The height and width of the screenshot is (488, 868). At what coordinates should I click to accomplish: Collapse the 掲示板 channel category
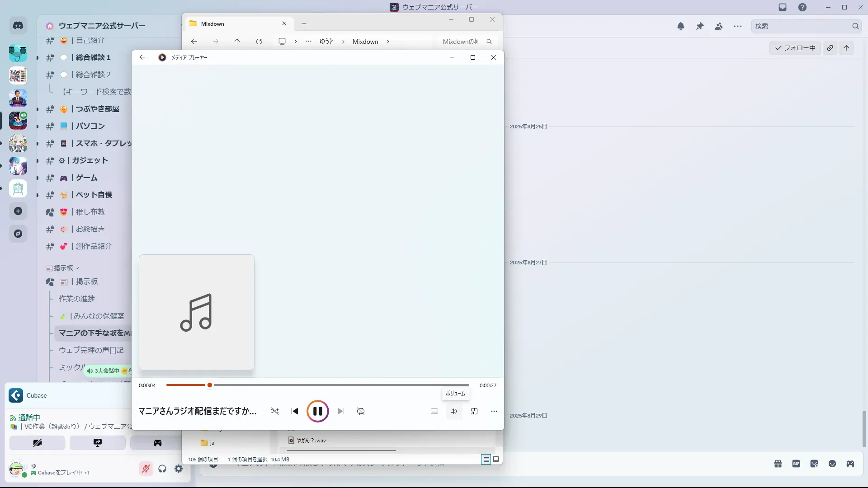pos(63,268)
